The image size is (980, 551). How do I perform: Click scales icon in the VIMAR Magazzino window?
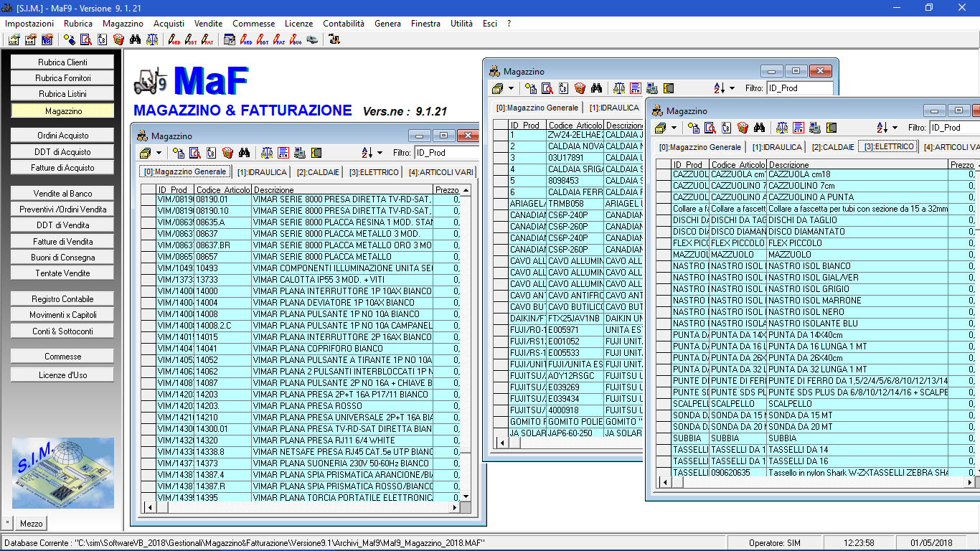pyautogui.click(x=266, y=153)
